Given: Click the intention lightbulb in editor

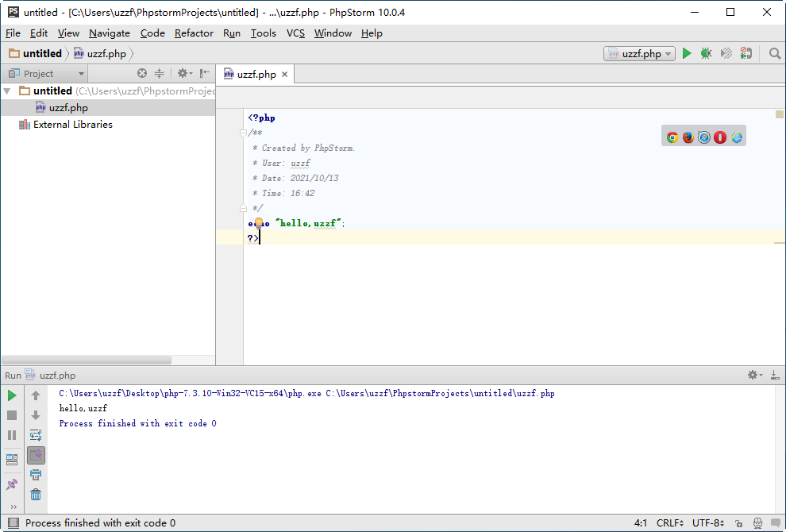Looking at the screenshot, I should pyautogui.click(x=259, y=222).
